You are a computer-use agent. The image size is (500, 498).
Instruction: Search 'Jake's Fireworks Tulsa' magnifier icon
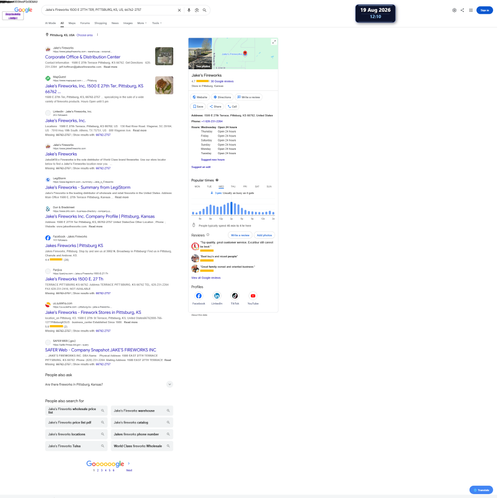[102, 446]
